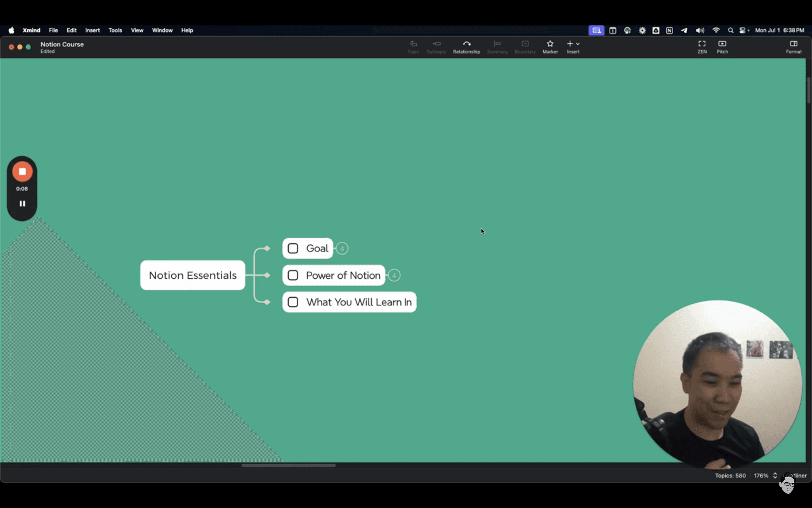Click the Telegram paper-plane menu bar icon

click(x=684, y=30)
